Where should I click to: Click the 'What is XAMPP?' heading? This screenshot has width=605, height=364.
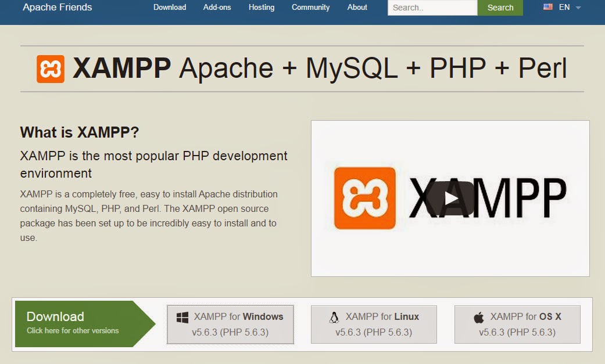(x=79, y=132)
